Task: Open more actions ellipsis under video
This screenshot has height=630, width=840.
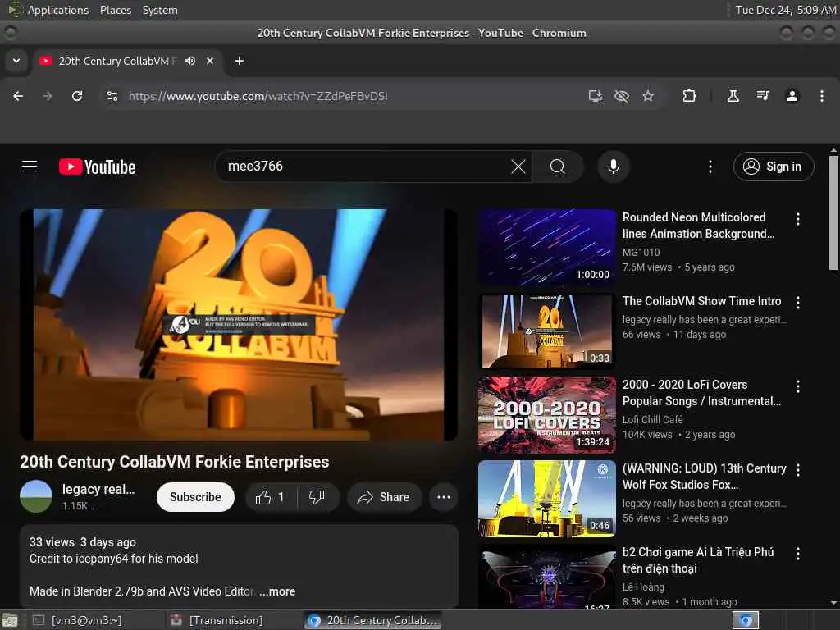Action: point(444,497)
